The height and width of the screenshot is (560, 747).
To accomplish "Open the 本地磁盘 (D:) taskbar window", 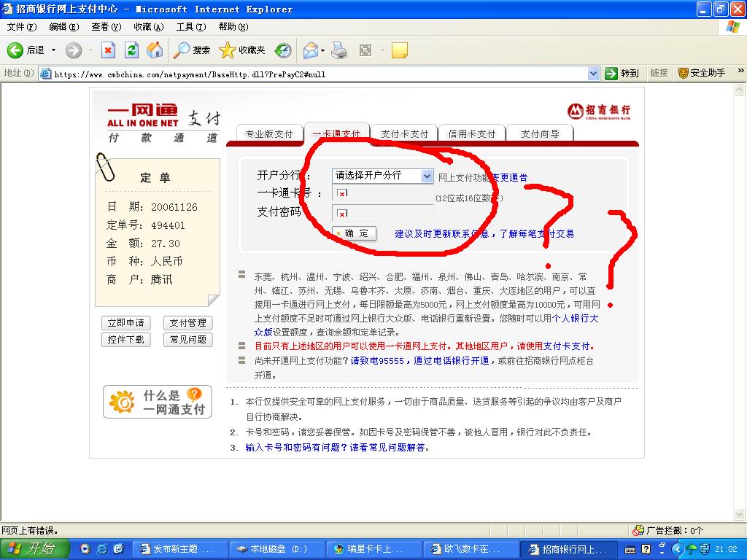I will point(277,549).
